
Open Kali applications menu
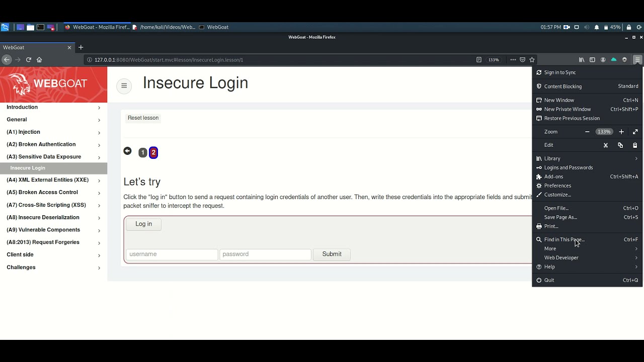(5, 27)
